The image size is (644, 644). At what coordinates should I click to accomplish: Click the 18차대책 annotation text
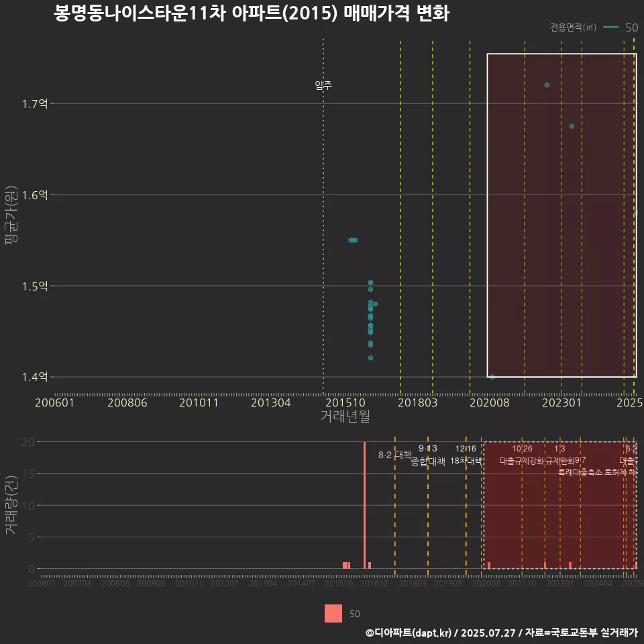click(x=466, y=460)
